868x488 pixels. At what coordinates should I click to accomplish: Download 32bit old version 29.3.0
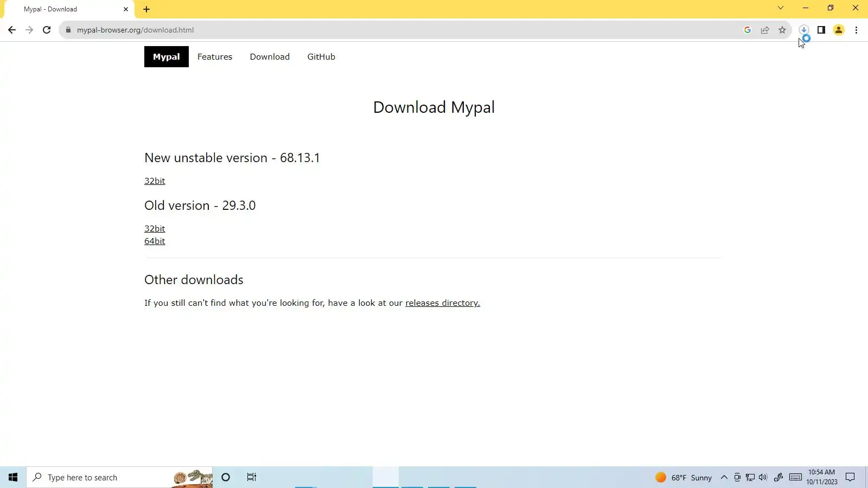coord(155,229)
